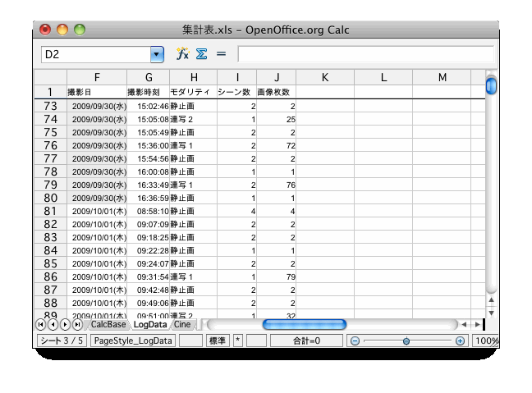Click time cell 08:58:10
The width and height of the screenshot is (532, 393).
tap(149, 211)
